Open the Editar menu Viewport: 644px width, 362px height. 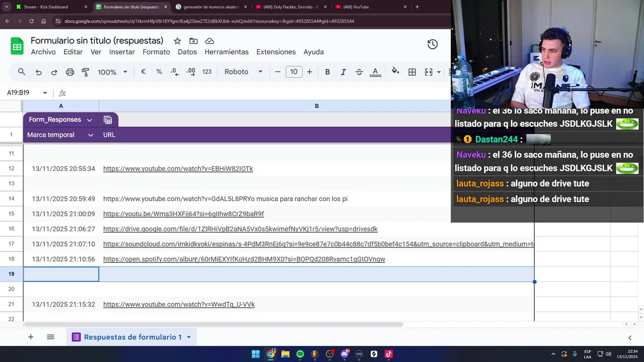coord(73,52)
